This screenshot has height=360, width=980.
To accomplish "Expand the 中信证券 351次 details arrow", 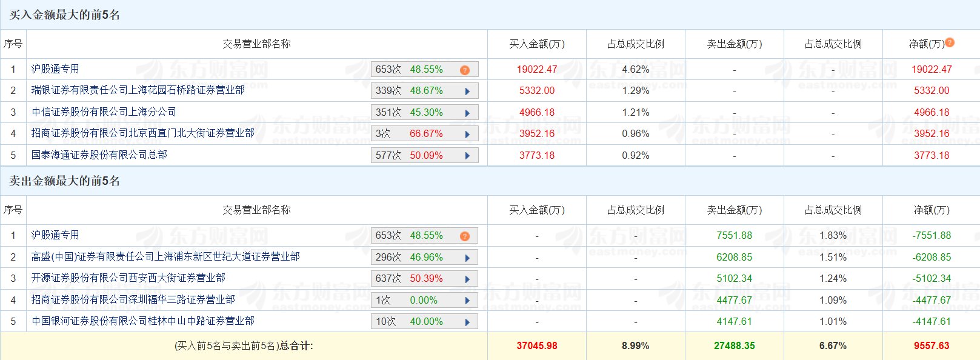I will [467, 113].
